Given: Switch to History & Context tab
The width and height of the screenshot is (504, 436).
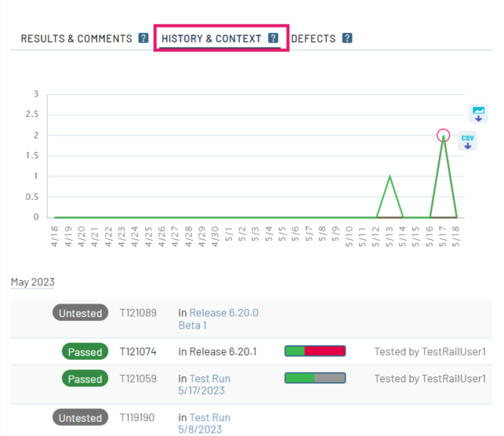Looking at the screenshot, I should coord(211,38).
